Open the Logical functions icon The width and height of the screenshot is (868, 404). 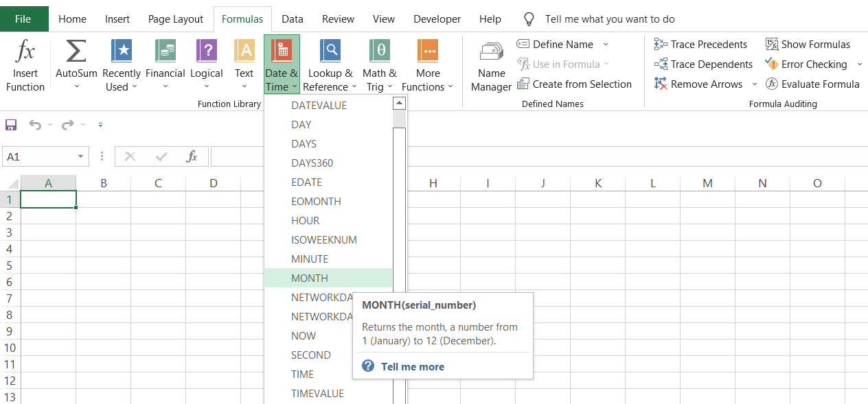[x=207, y=51]
